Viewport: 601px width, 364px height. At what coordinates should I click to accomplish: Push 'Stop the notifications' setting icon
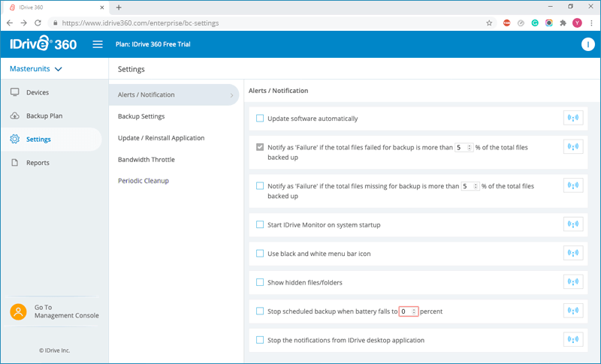[x=573, y=339]
